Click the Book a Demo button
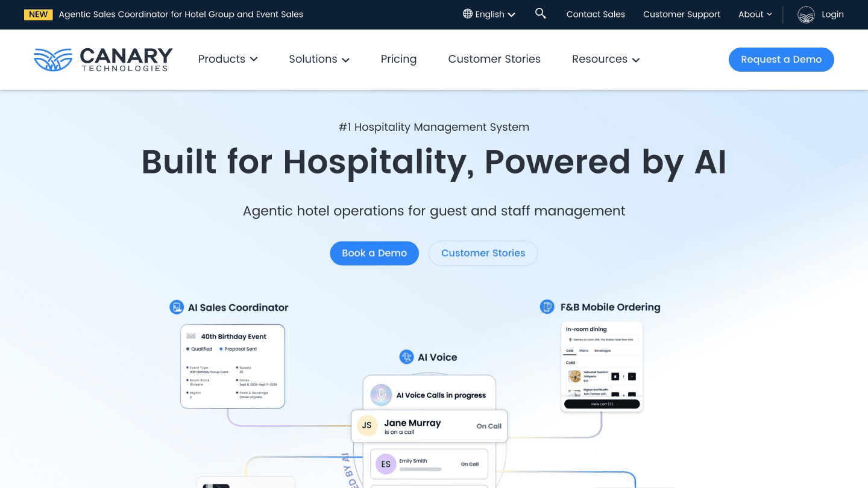Viewport: 868px width, 488px height. [x=374, y=253]
